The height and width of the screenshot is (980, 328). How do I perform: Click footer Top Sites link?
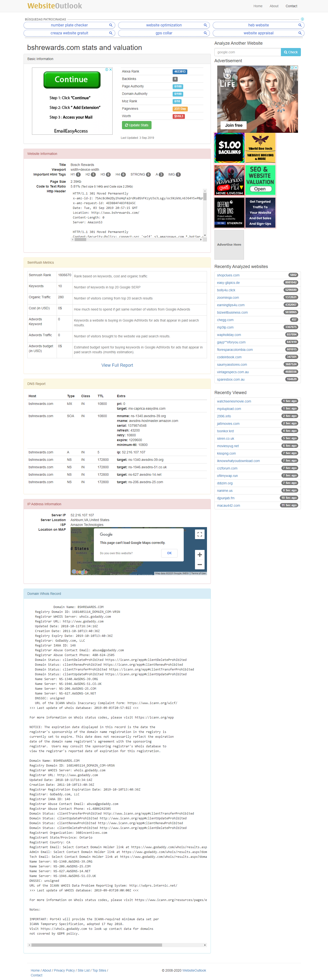point(99,970)
